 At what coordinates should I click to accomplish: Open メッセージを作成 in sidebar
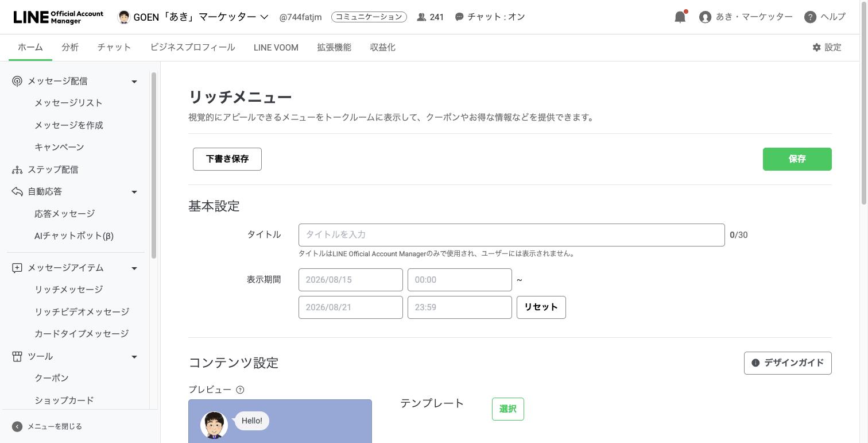pyautogui.click(x=69, y=125)
